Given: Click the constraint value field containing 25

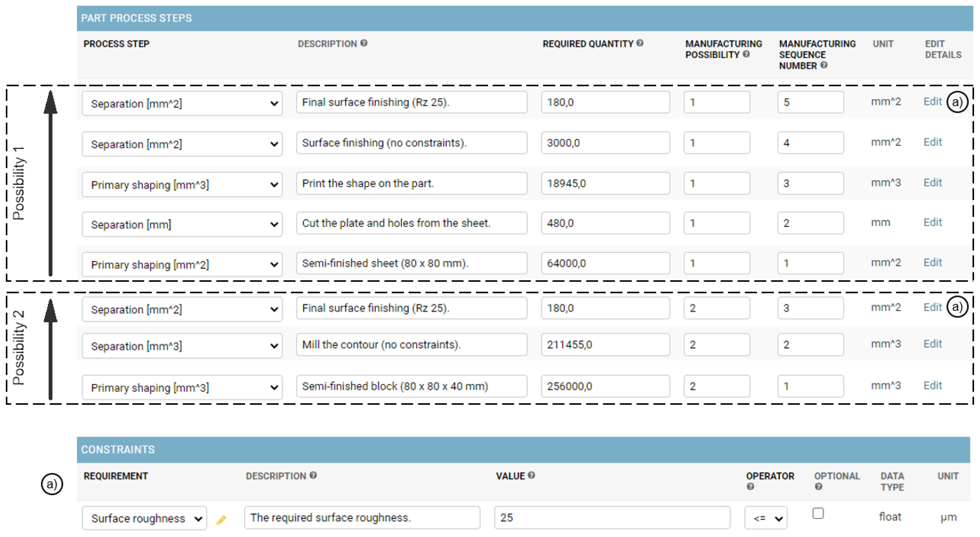Looking at the screenshot, I should click(x=612, y=518).
